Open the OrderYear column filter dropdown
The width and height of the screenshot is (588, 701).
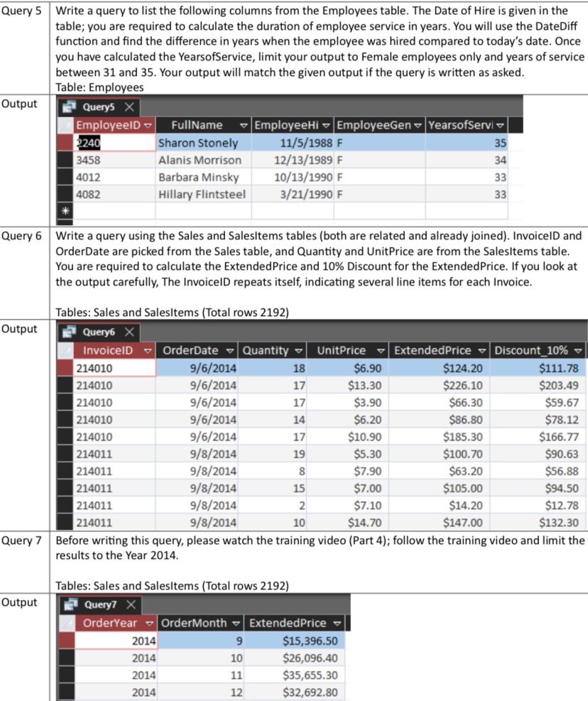[x=148, y=622]
